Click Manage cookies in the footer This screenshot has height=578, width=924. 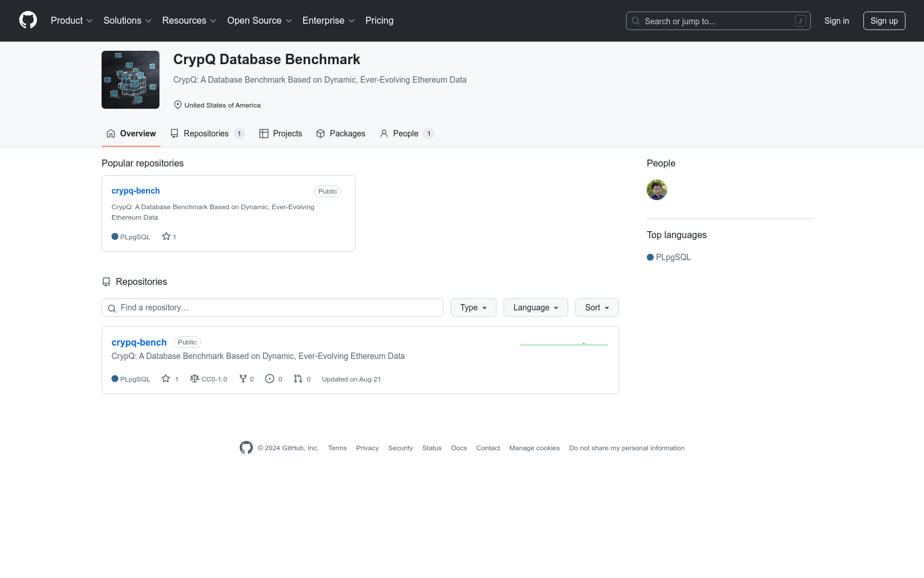pos(535,448)
